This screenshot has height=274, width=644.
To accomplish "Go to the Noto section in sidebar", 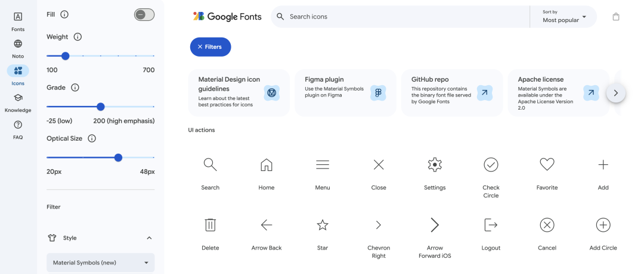I will pos(18,49).
